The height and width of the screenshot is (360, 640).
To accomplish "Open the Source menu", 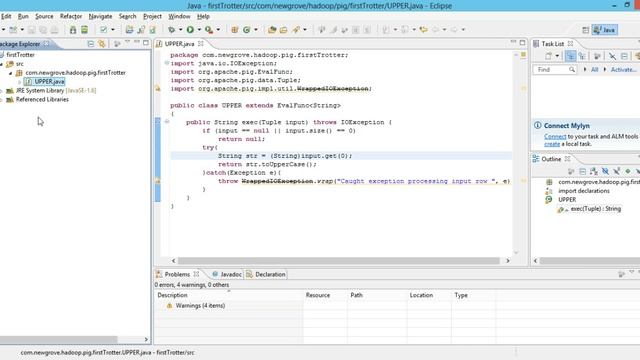I will 44,16.
